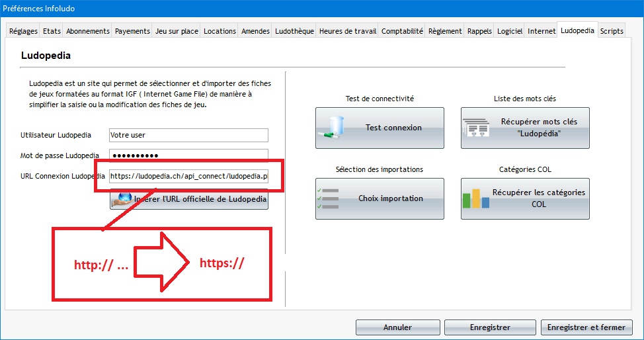Retrieve the Ludopédia keywords

[x=525, y=128]
